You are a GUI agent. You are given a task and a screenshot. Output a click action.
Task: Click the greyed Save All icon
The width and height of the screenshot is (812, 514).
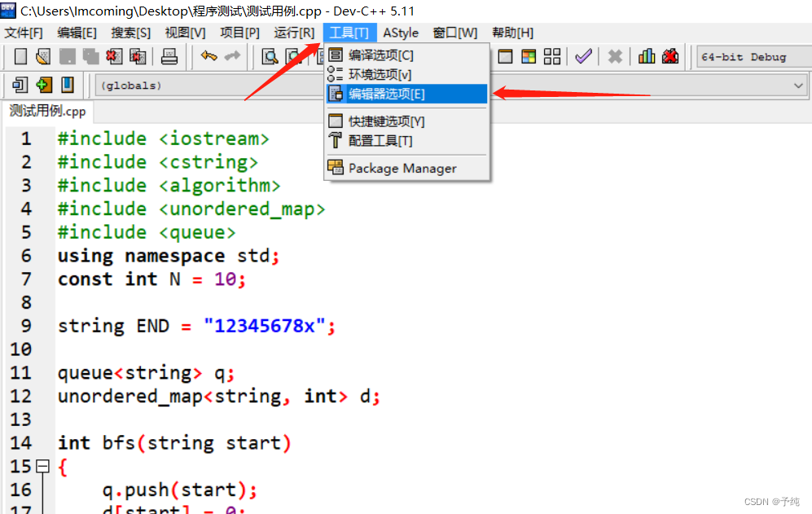[x=90, y=56]
